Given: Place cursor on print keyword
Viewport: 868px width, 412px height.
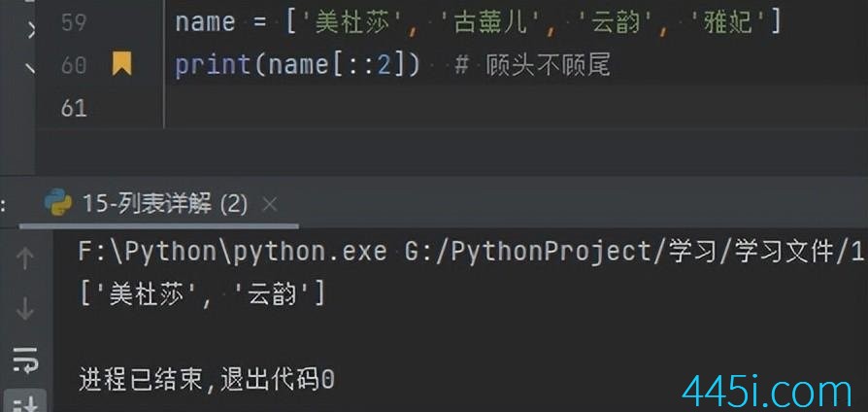Looking at the screenshot, I should [x=214, y=65].
